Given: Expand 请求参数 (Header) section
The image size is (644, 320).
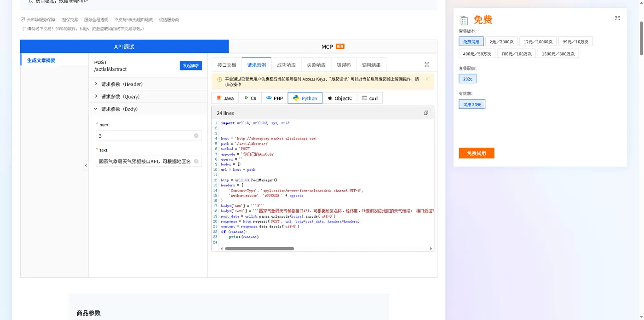Looking at the screenshot, I should (x=148, y=84).
